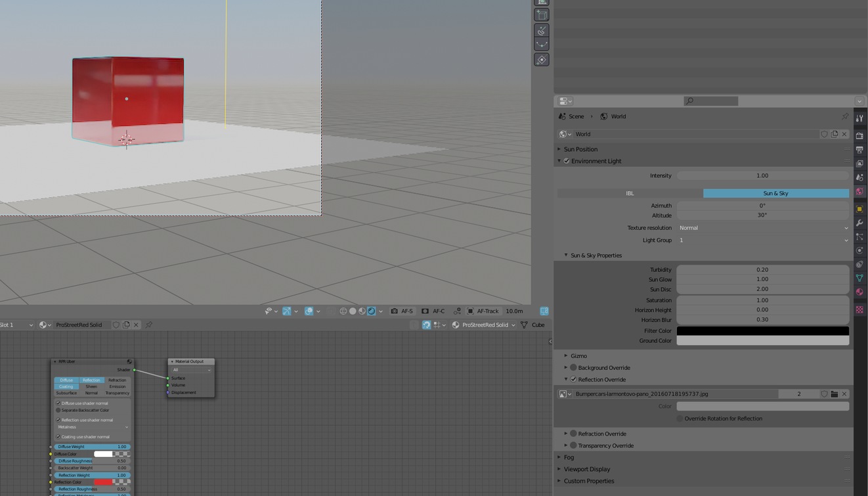Browse image file with folder icon
Viewport: 868px width, 496px height.
coord(834,394)
